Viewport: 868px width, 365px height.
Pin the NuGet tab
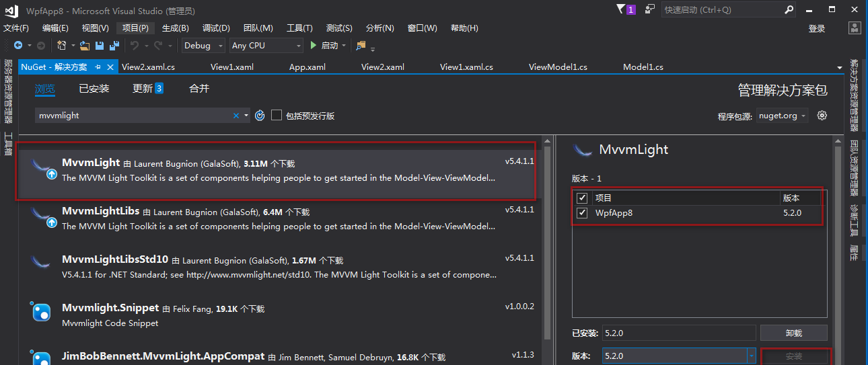point(98,67)
